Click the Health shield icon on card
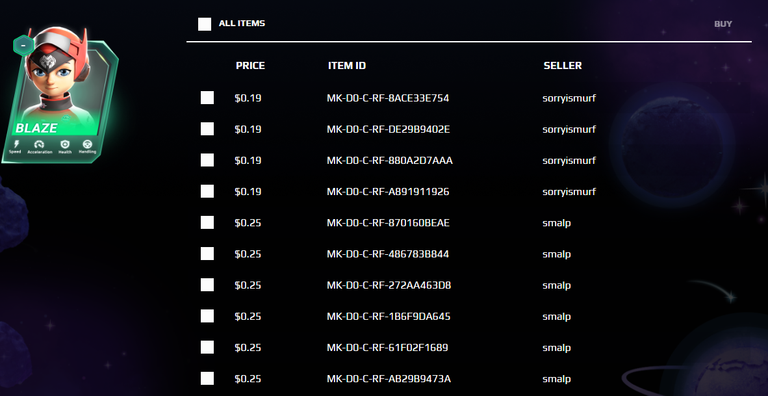Screen dimensions: 768x396 [x=65, y=144]
